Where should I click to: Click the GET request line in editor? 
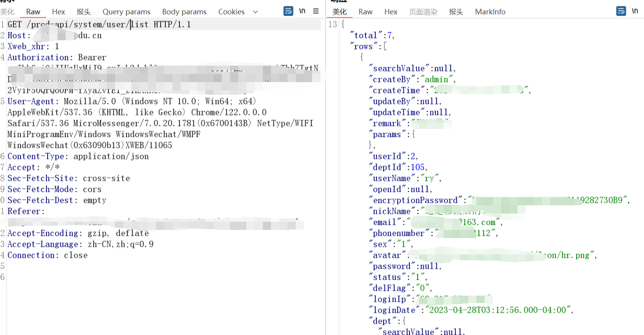(99, 25)
